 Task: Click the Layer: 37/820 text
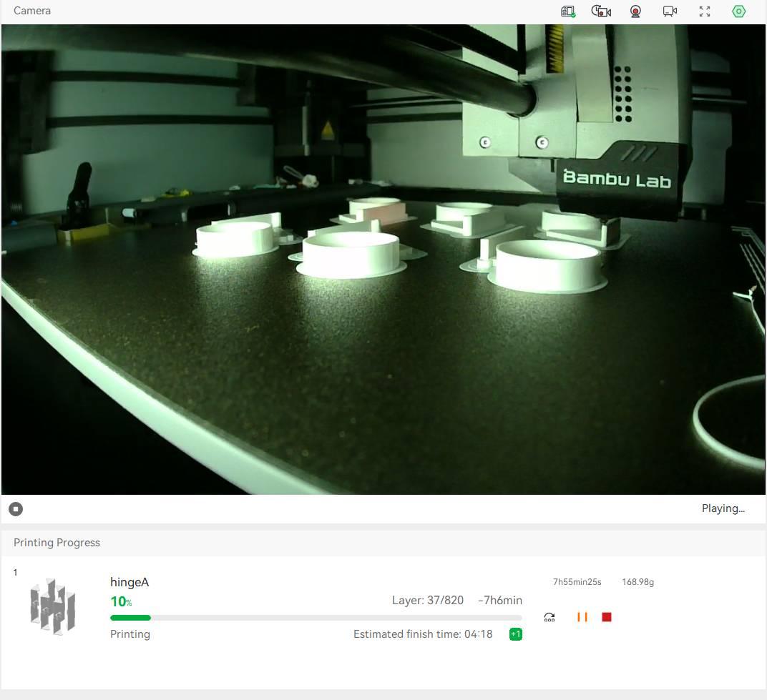coord(428,601)
